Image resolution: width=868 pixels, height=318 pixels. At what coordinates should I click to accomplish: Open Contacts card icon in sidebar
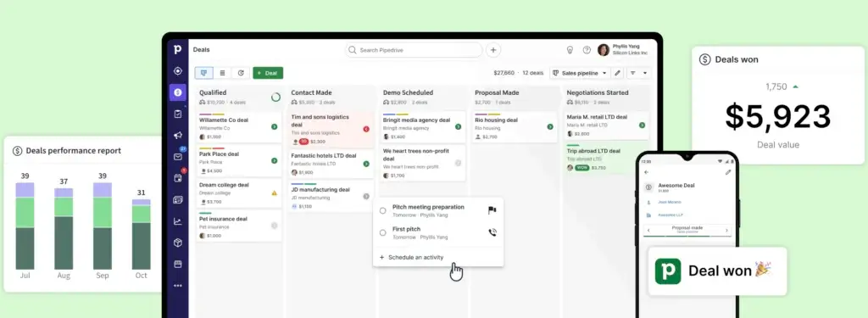178,199
